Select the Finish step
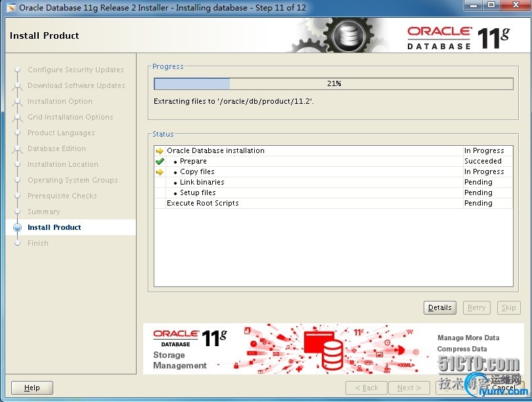 (38, 243)
